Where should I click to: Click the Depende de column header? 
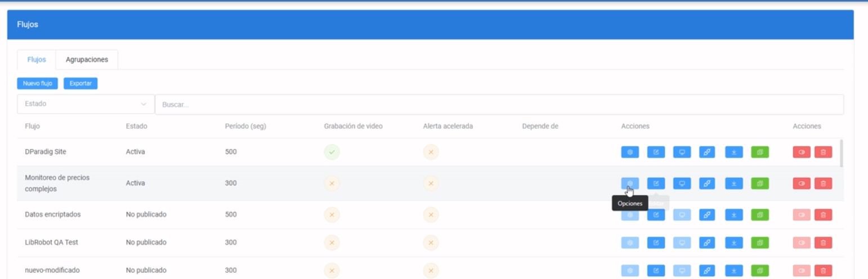(540, 126)
